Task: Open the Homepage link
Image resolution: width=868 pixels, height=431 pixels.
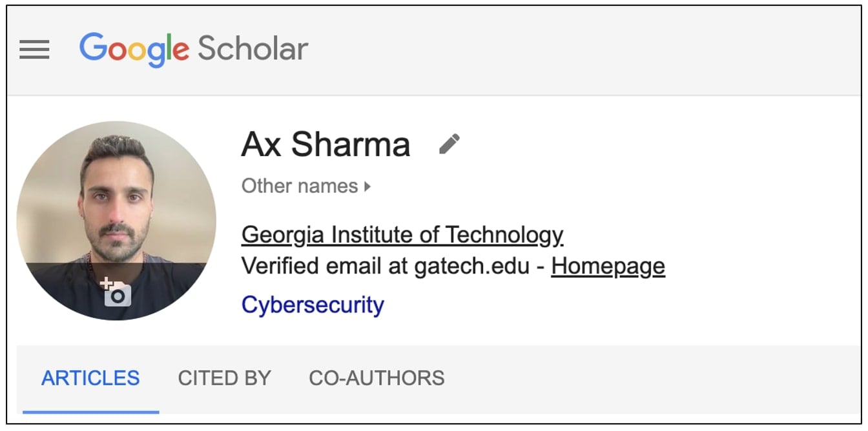Action: click(608, 266)
